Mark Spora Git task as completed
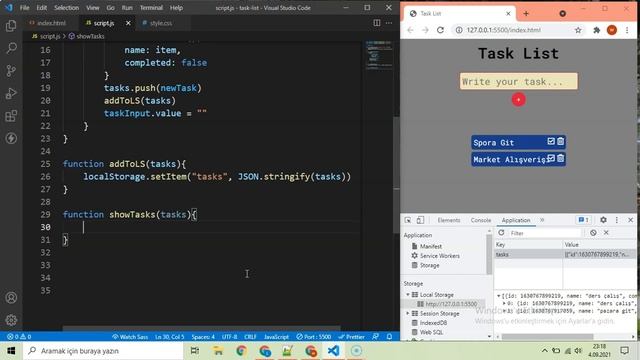The height and width of the screenshot is (360, 640). click(x=551, y=141)
